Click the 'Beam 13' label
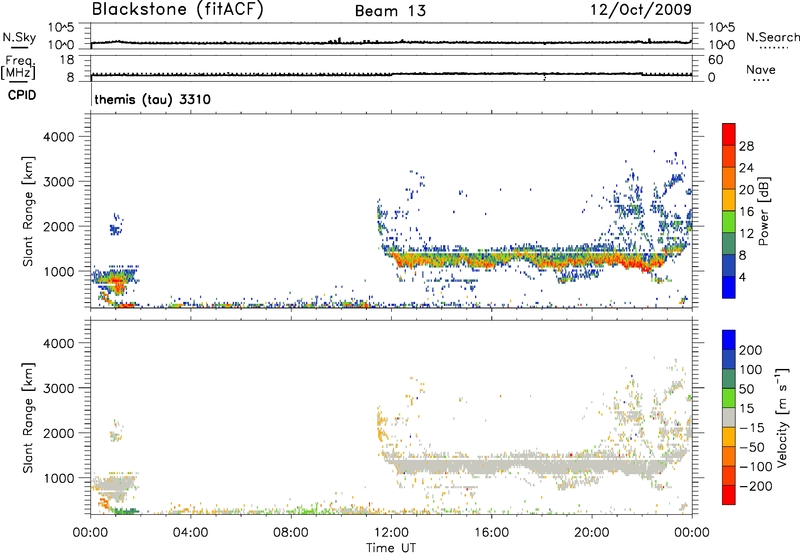The height and width of the screenshot is (554, 800). pyautogui.click(x=390, y=11)
